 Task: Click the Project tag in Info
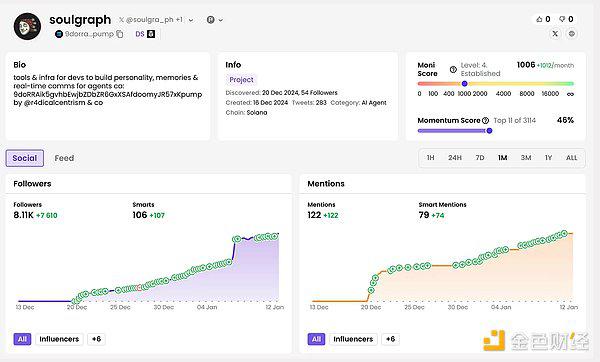click(241, 80)
